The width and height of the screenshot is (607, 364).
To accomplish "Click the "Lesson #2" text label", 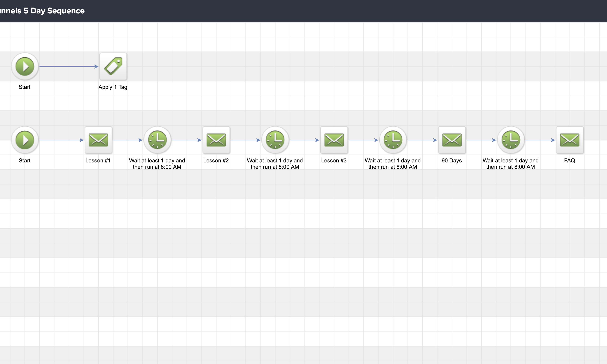I will [x=216, y=161].
